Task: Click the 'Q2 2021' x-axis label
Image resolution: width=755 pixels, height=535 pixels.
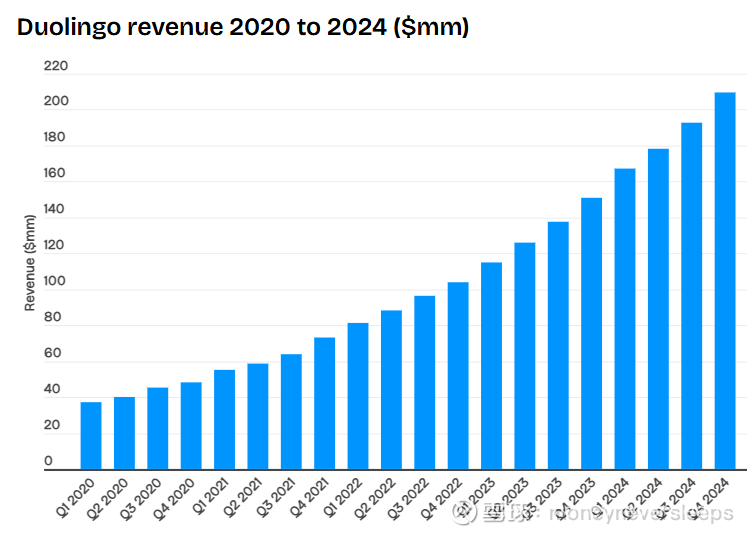Action: tap(242, 497)
